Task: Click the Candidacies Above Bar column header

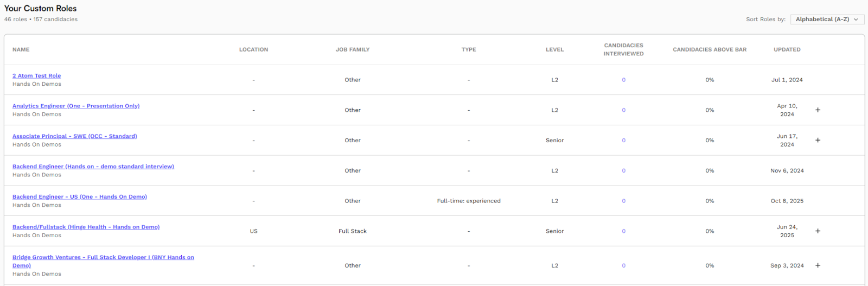Action: coord(710,50)
